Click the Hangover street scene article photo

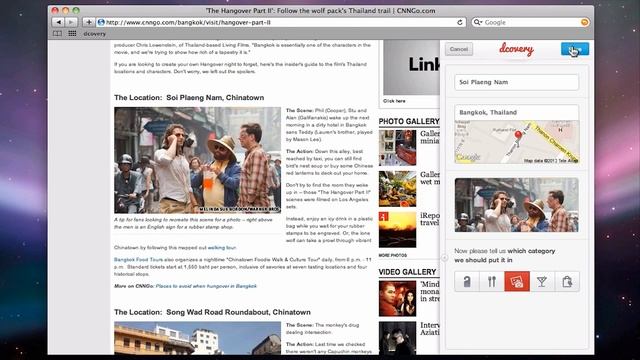pos(198,160)
